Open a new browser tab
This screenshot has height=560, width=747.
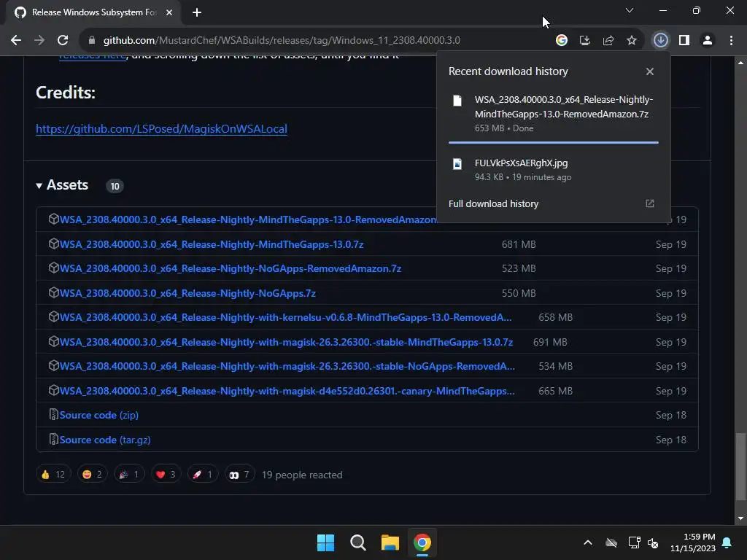197,12
